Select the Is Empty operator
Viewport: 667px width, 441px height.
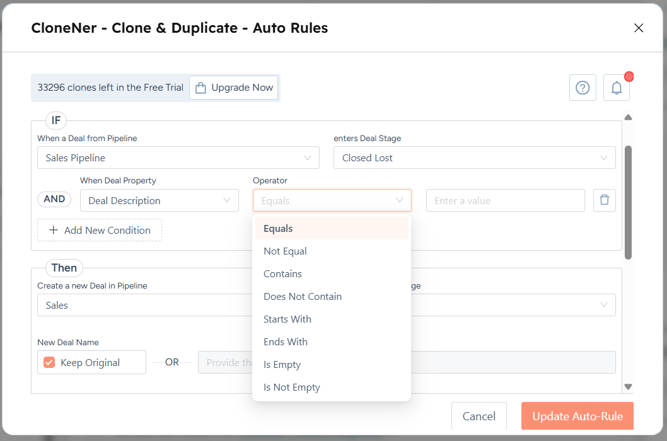(332, 364)
